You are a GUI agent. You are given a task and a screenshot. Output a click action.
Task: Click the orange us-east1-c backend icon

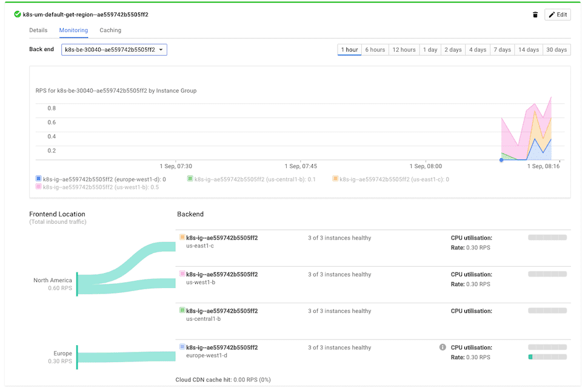pos(182,238)
